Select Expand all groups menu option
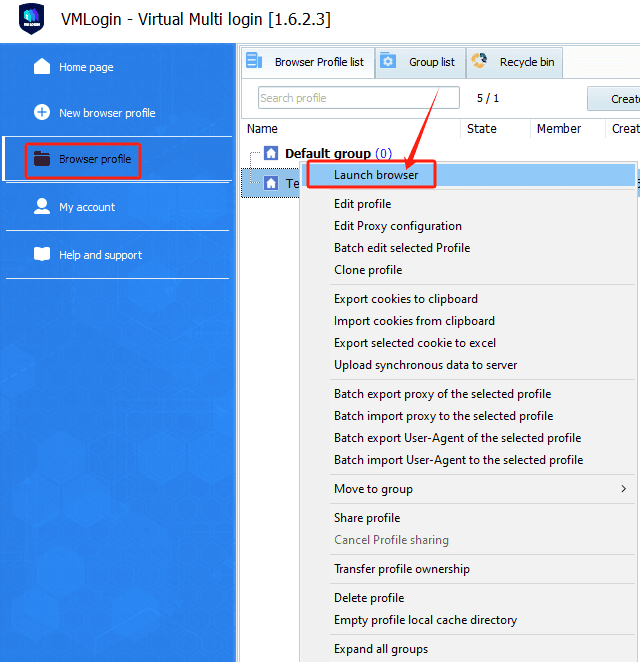Viewport: 640px width, 662px height. click(380, 649)
